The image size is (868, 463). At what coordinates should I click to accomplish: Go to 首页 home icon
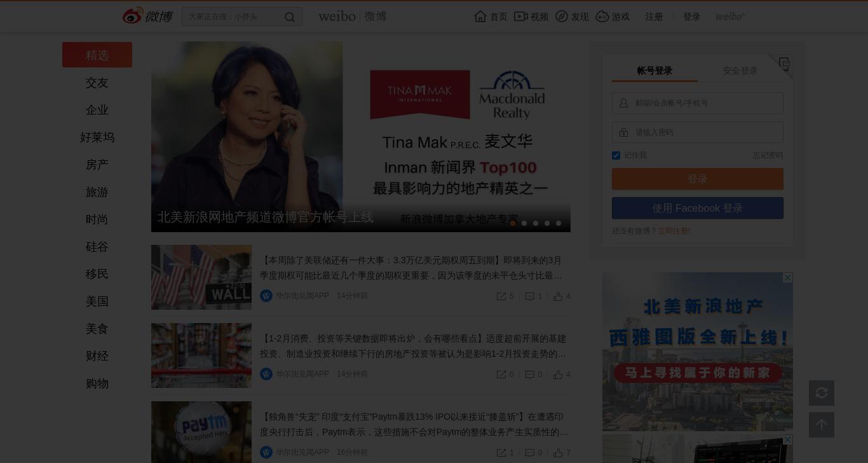tap(480, 17)
